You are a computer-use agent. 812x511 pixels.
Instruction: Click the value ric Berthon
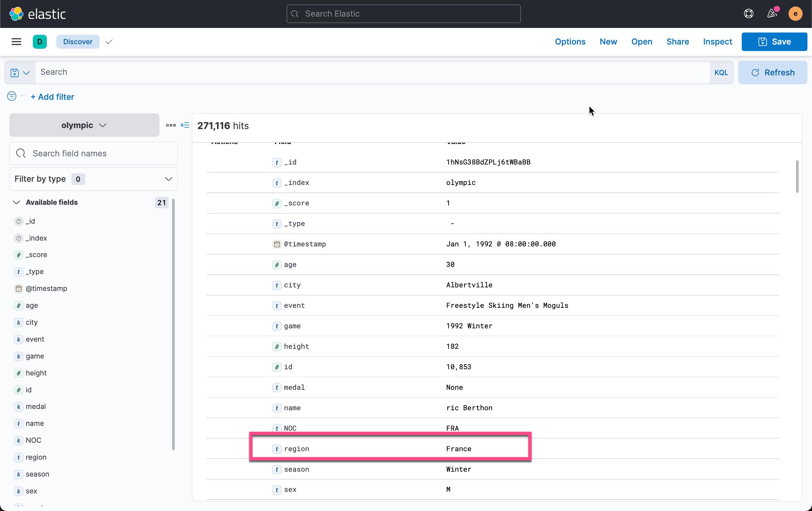click(469, 408)
